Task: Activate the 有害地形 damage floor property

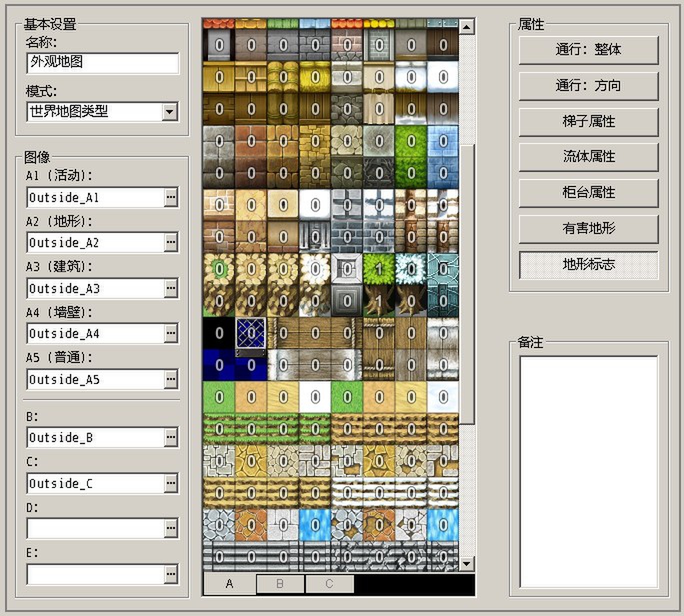Action: click(x=588, y=229)
